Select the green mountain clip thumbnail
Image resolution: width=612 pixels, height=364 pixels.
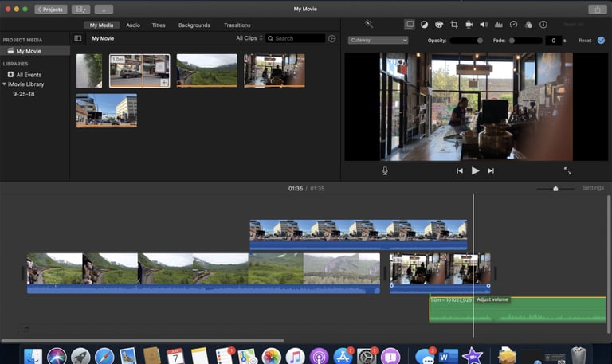click(x=207, y=71)
